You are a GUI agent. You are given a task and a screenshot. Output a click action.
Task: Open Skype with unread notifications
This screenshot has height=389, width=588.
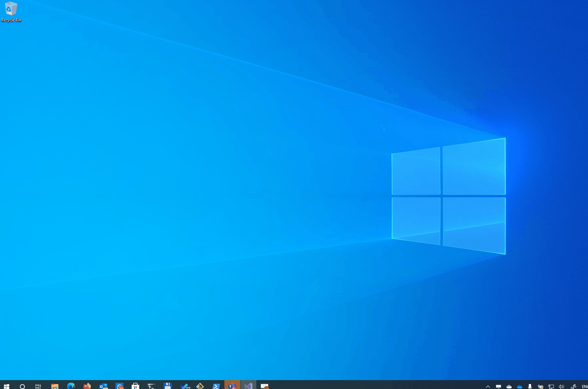pos(119,385)
